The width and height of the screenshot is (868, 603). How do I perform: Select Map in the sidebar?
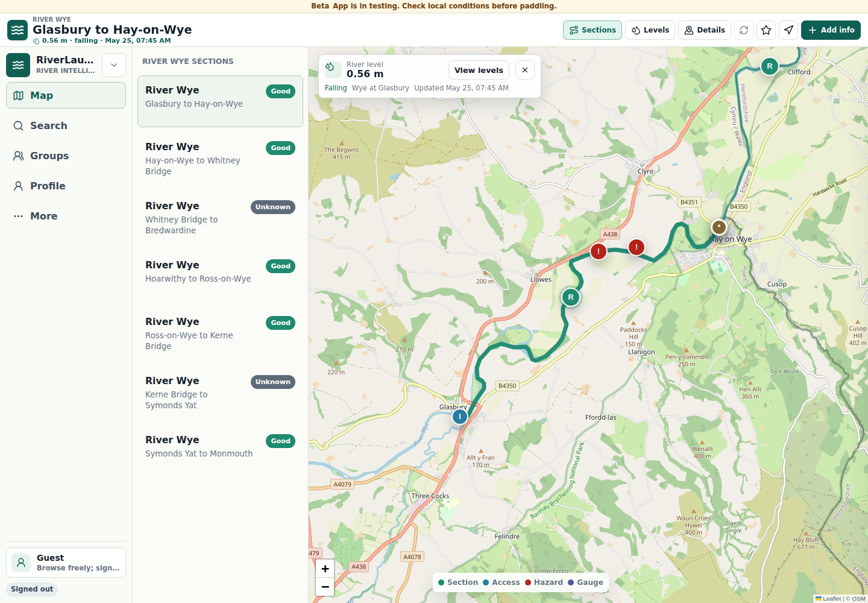[66, 95]
